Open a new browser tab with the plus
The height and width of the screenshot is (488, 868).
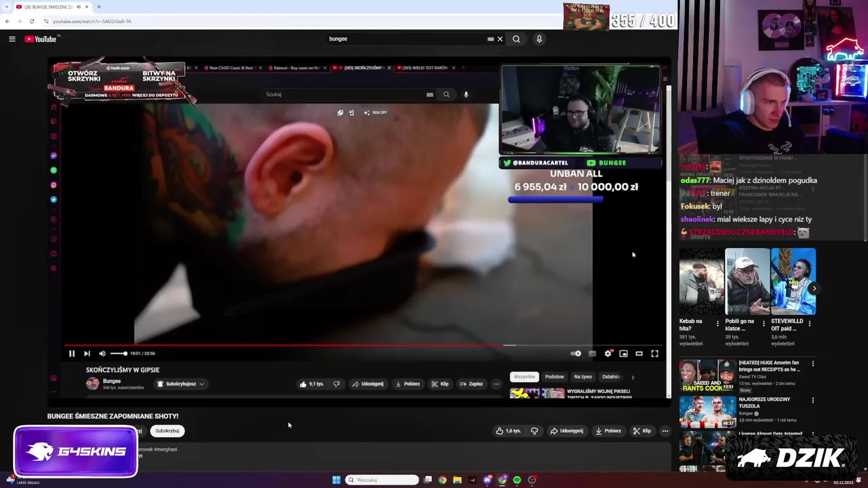[x=99, y=7]
